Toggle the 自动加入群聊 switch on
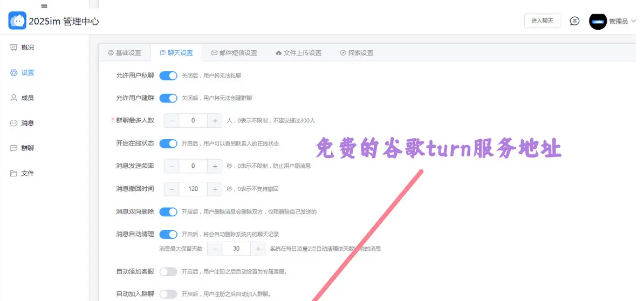Screen dimensions: 644x301 point(168,294)
